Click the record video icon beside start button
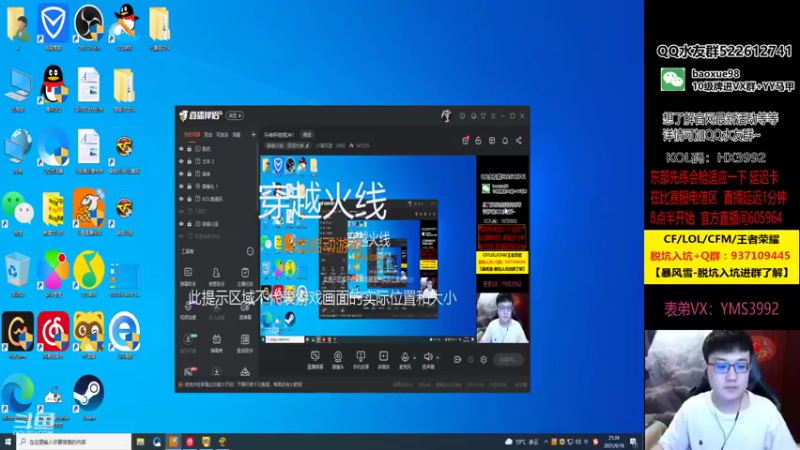Image resolution: width=800 pixels, height=450 pixels. pos(457,359)
